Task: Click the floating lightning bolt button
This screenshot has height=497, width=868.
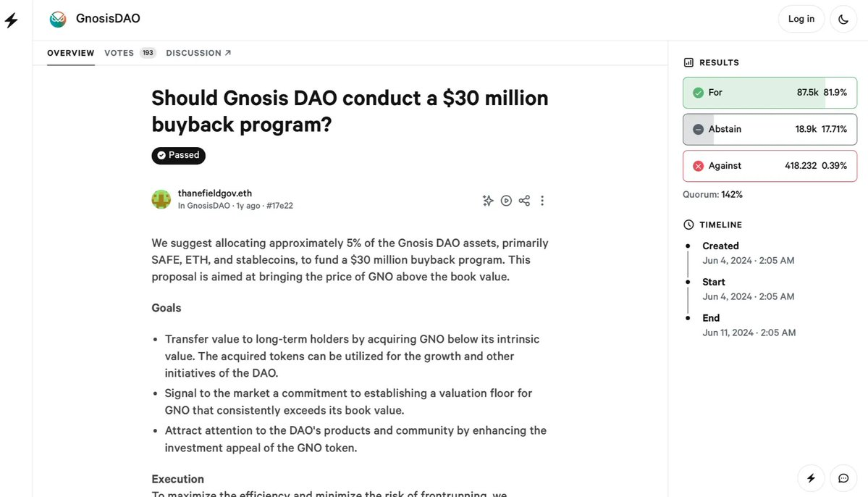Action: (x=811, y=477)
